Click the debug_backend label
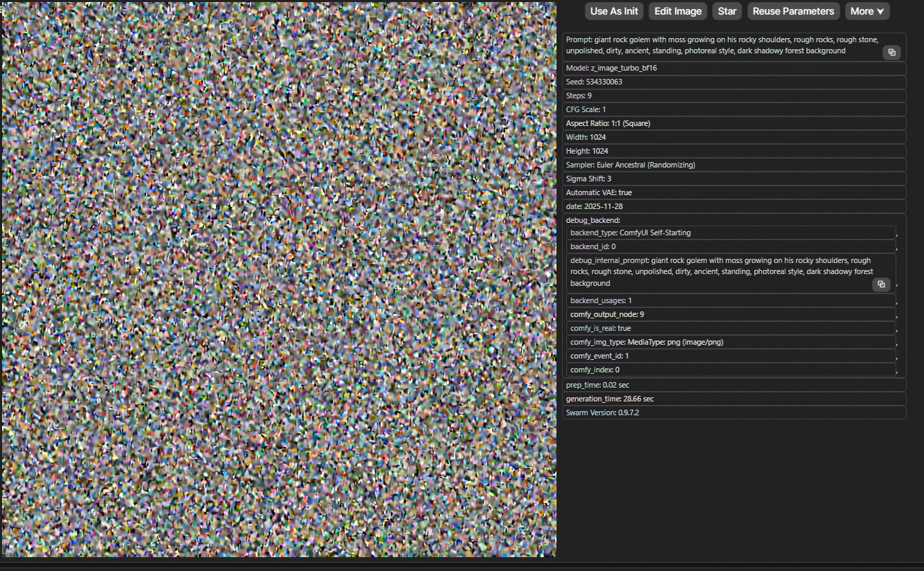The image size is (924, 571). pyautogui.click(x=593, y=220)
